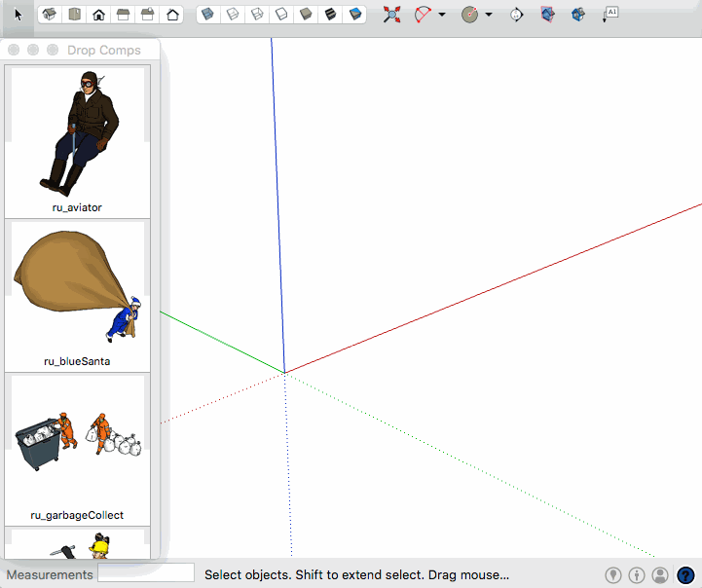The width and height of the screenshot is (702, 588).
Task: Click the ru_aviator name label
Action: [77, 207]
